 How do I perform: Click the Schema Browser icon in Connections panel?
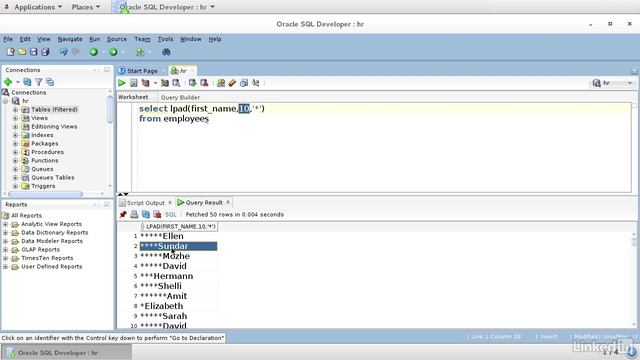[x=50, y=82]
